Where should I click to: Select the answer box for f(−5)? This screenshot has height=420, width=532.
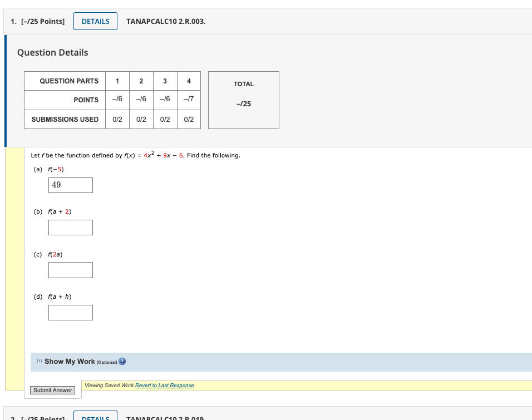click(71, 185)
